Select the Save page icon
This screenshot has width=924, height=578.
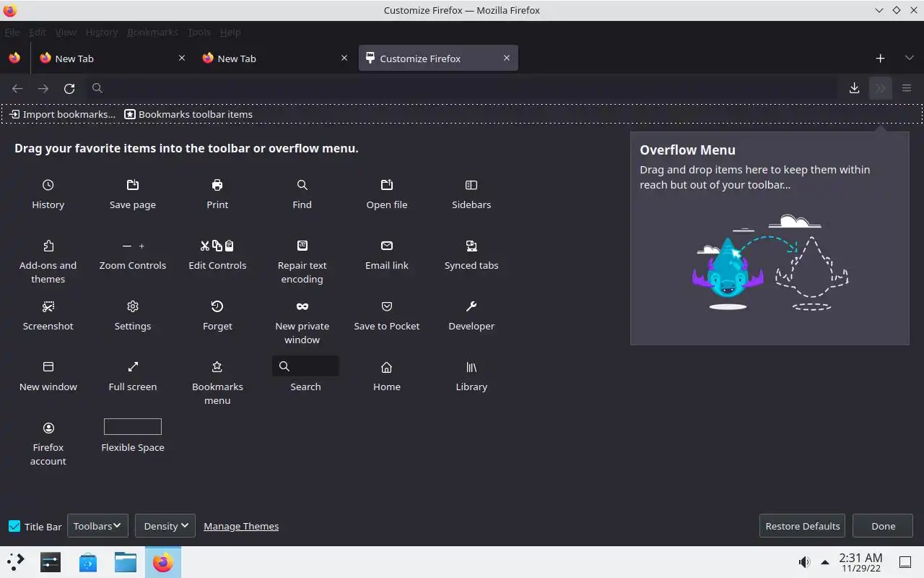[133, 185]
